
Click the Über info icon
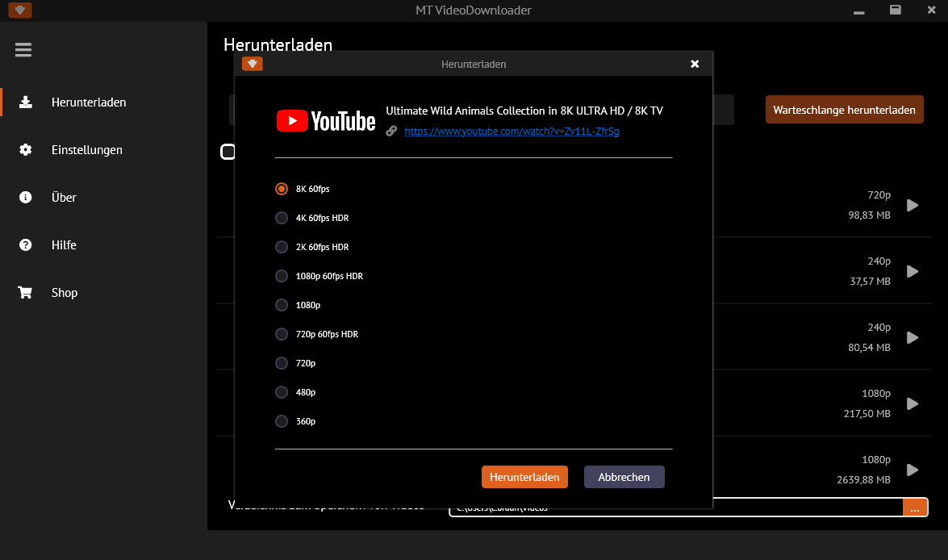(x=26, y=198)
